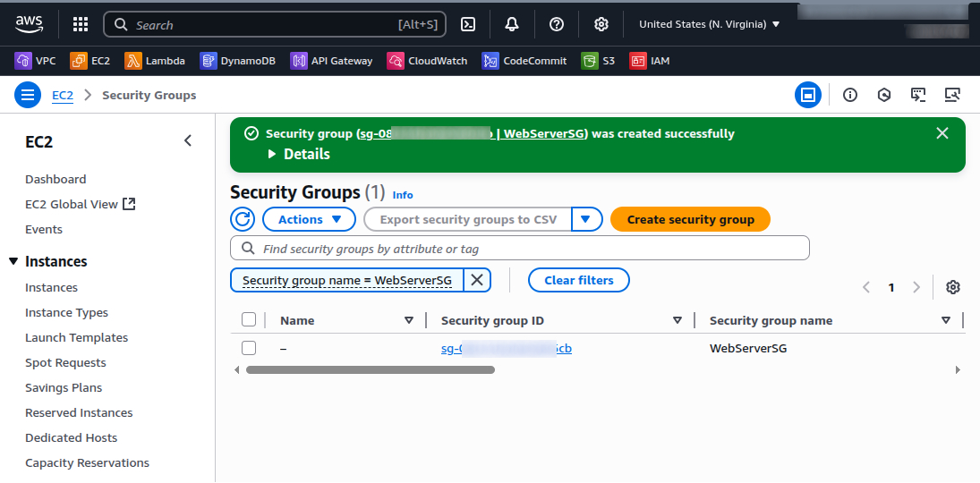
Task: Open Reserved Instances in the sidebar
Action: pos(79,412)
